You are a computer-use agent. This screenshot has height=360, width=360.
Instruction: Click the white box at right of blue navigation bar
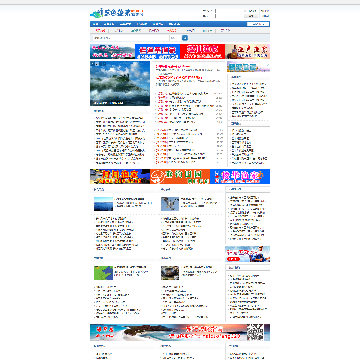(258, 24)
